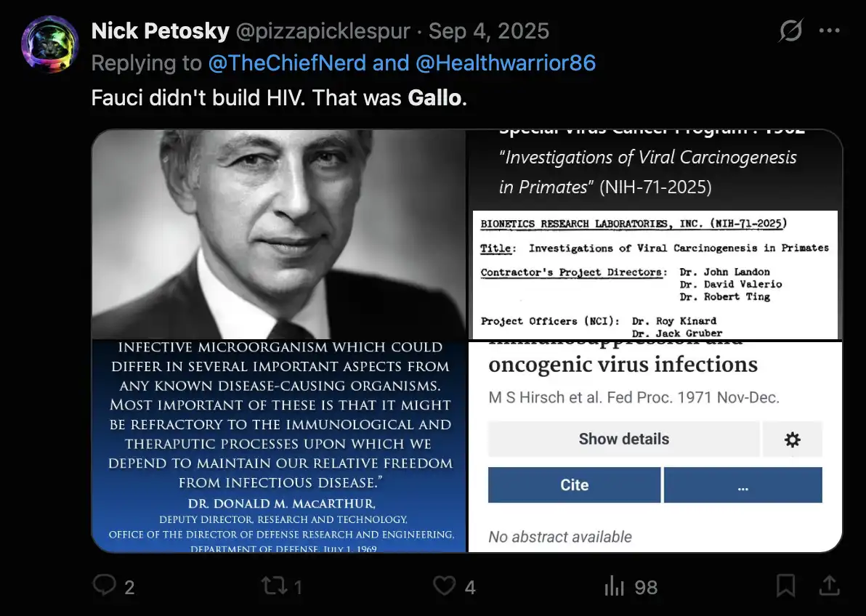866x616 pixels.
Task: Like the post with the heart icon
Action: click(x=444, y=585)
